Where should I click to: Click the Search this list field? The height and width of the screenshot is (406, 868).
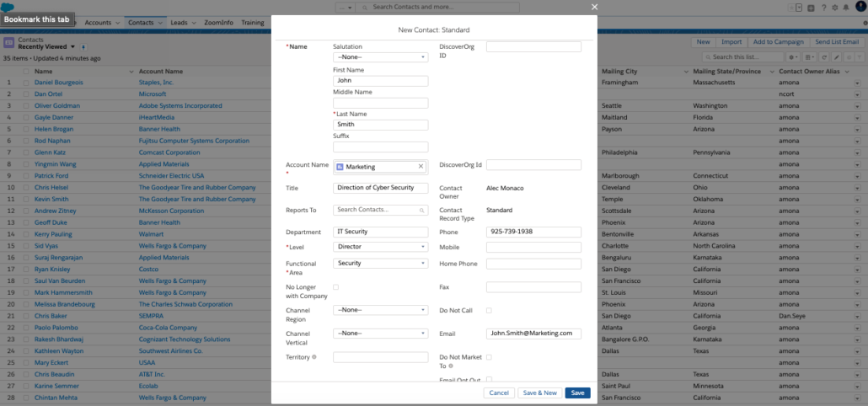(x=743, y=57)
